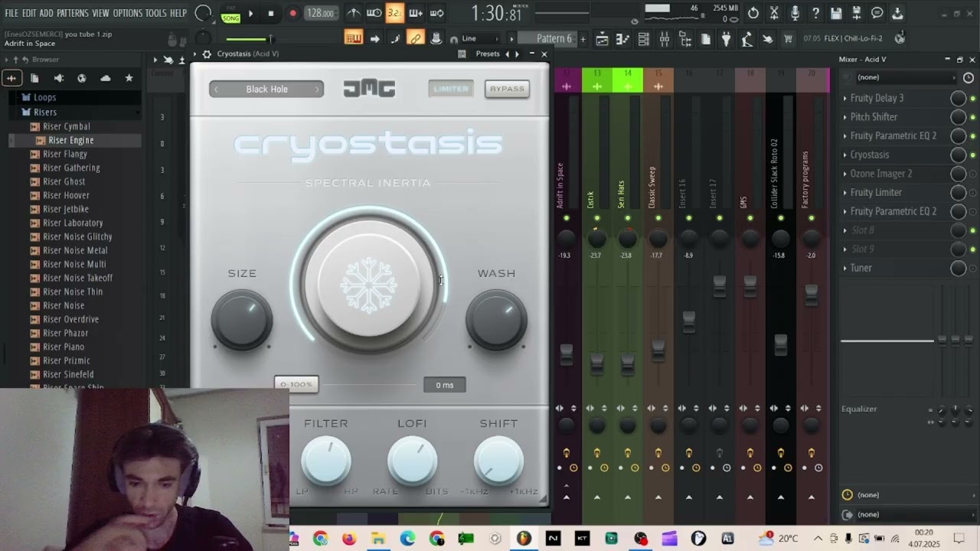Open the Pattern 6 selector
Viewport: 980px width, 551px height.
pos(554,38)
